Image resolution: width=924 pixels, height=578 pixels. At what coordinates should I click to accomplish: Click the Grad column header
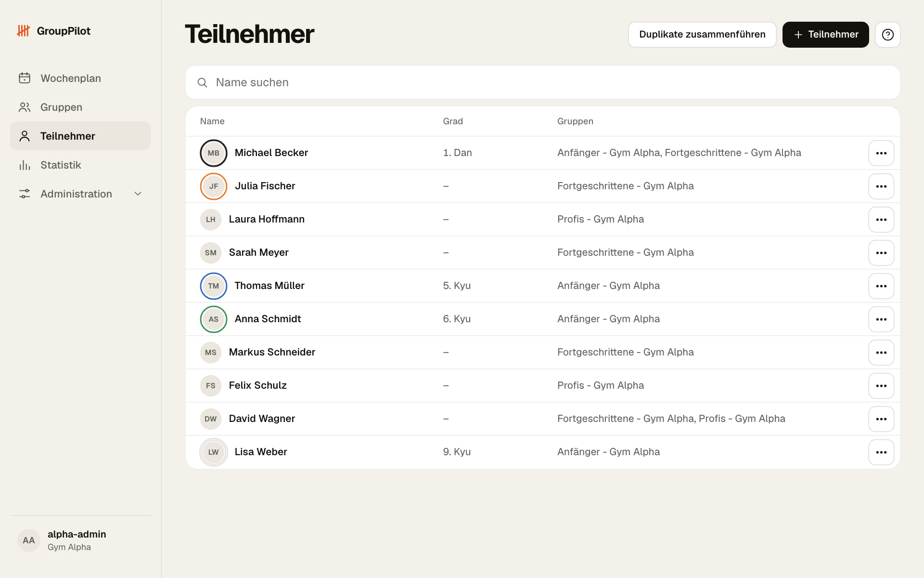click(x=453, y=121)
